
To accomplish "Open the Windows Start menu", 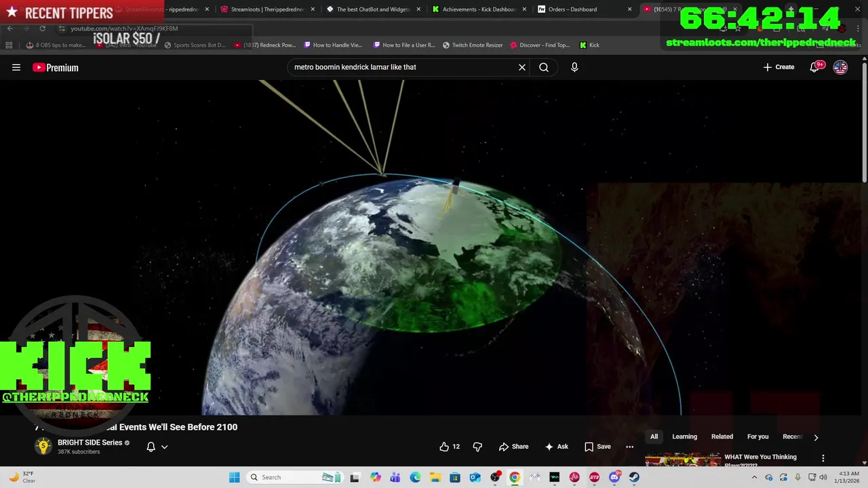I will tap(234, 477).
